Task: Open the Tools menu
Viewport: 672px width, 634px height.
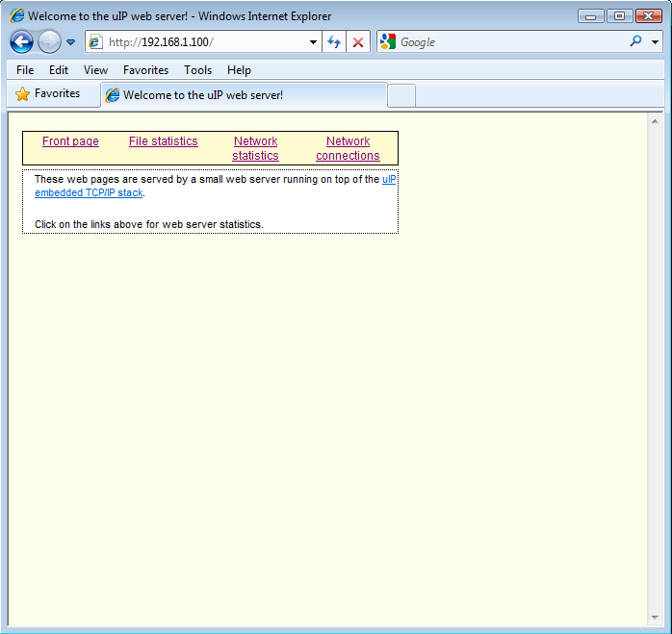Action: tap(197, 70)
